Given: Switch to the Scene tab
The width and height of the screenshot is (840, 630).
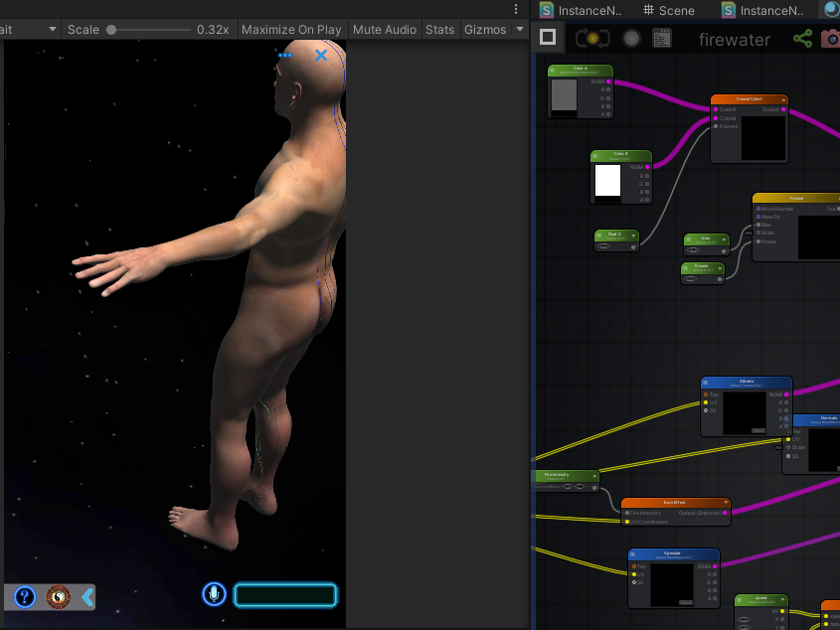Looking at the screenshot, I should [669, 10].
